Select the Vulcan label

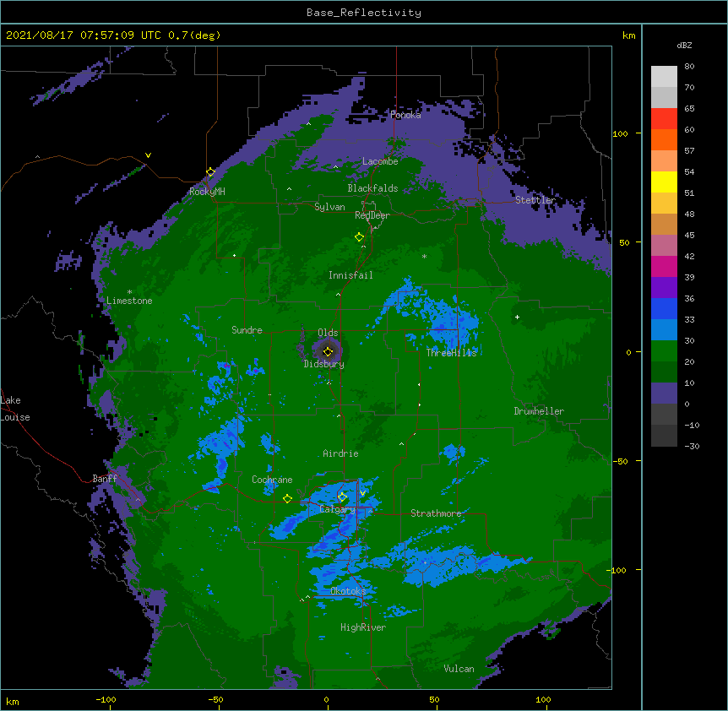coord(459,669)
